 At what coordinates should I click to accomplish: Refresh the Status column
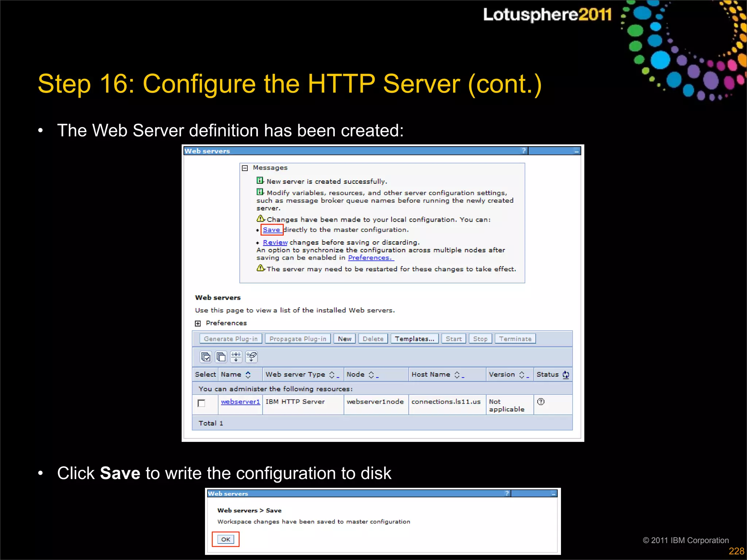[566, 375]
